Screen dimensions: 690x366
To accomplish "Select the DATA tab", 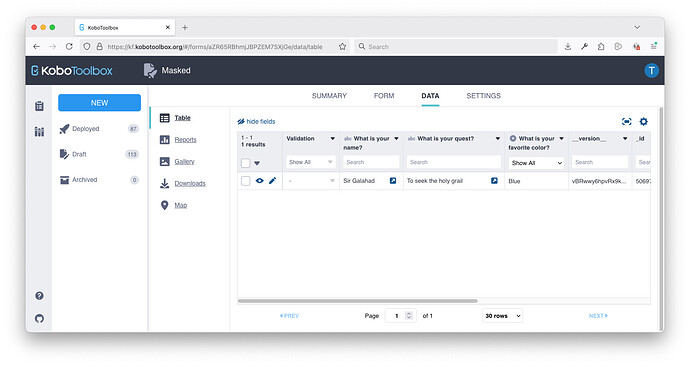I will click(430, 96).
